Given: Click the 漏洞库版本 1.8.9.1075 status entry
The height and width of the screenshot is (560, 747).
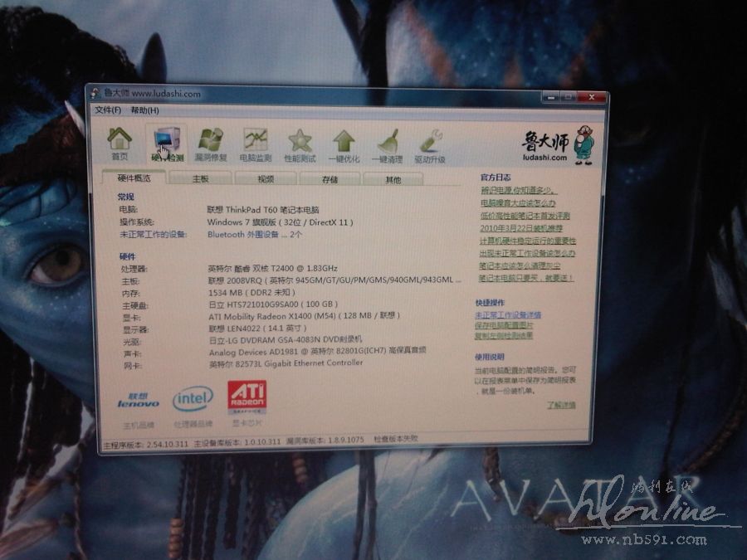Looking at the screenshot, I should 325,440.
